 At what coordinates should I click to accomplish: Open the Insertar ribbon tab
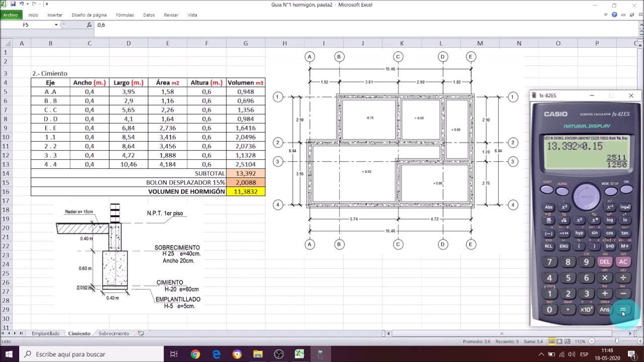pyautogui.click(x=55, y=15)
